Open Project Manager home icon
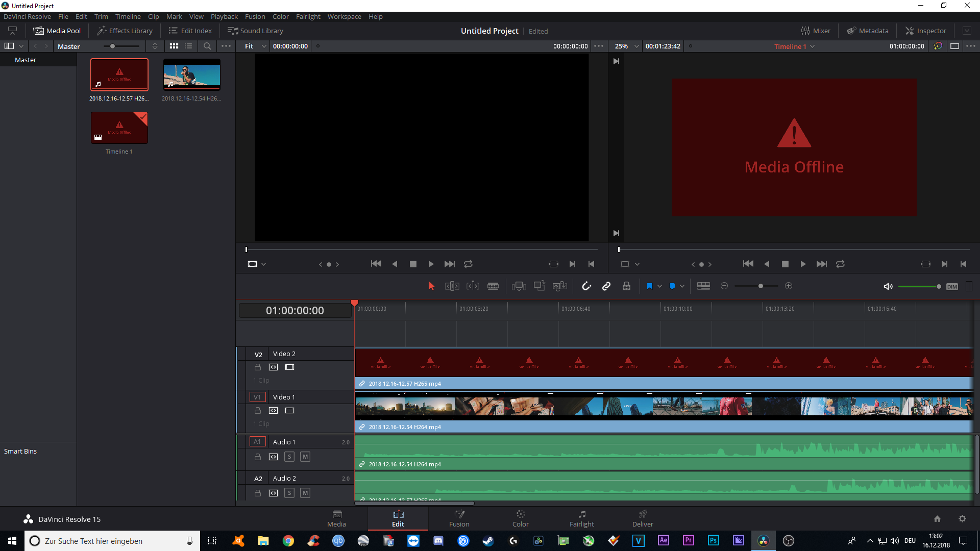The width and height of the screenshot is (980, 551). pyautogui.click(x=937, y=519)
